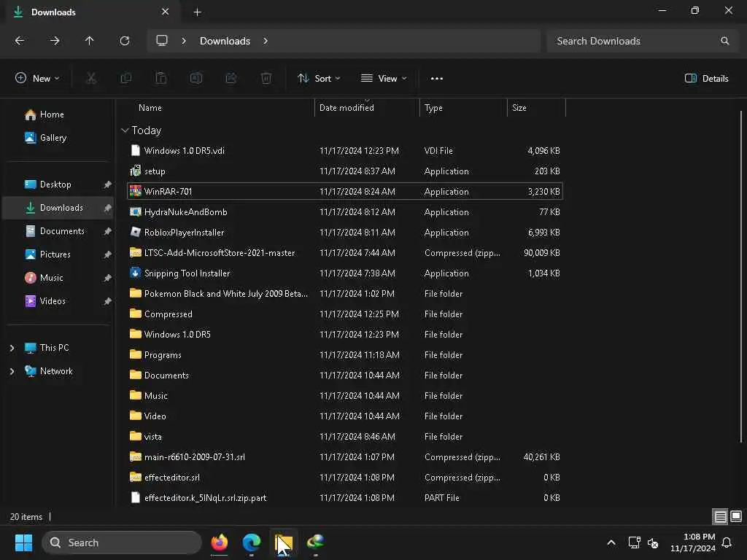This screenshot has height=560, width=747.
Task: Click the Cut scissors icon in toolbar
Action: coord(90,78)
